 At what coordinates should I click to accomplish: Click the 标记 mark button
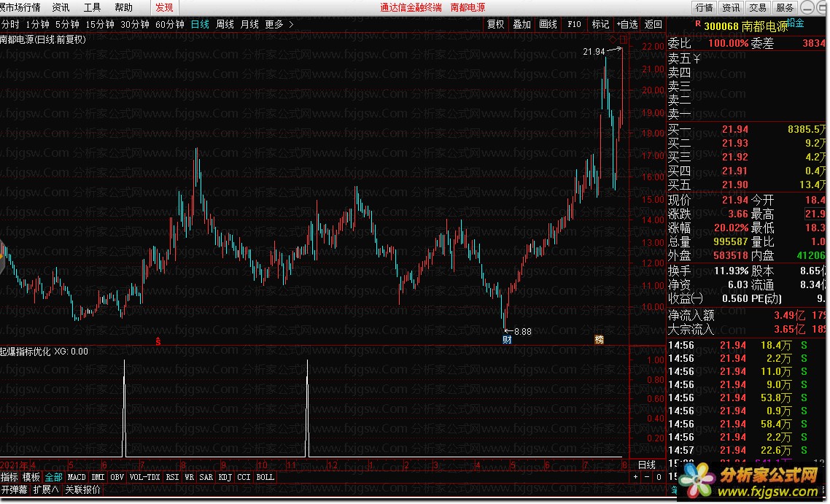pos(600,24)
